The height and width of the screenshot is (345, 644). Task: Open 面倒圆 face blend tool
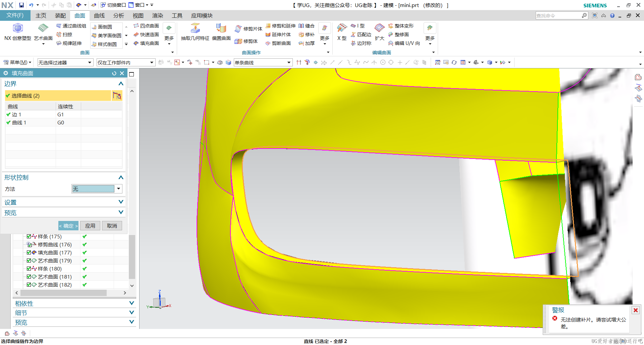[x=102, y=27]
